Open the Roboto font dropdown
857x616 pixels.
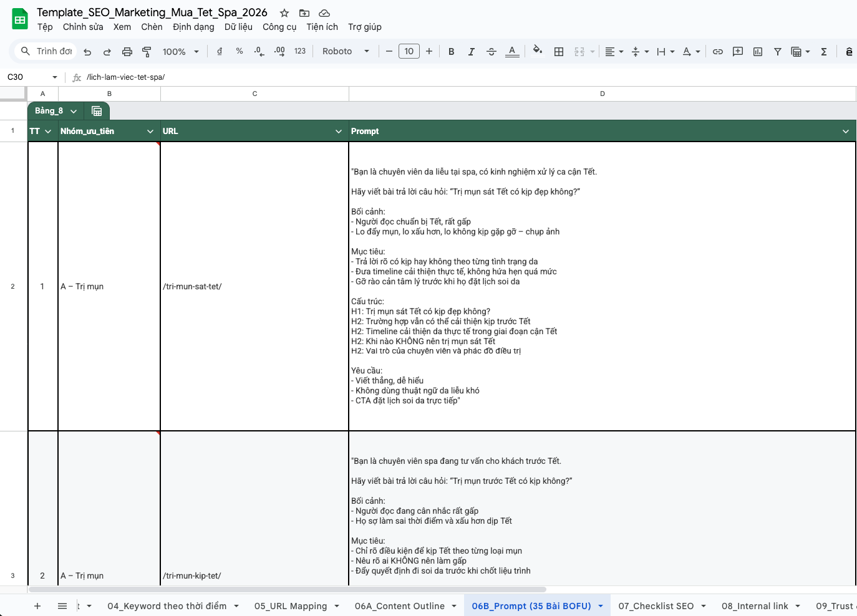pyautogui.click(x=346, y=52)
